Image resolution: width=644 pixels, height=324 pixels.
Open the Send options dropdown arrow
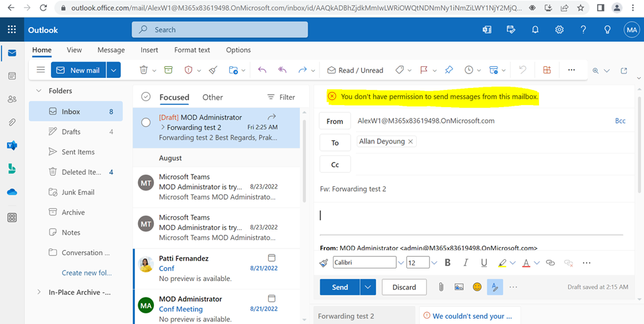click(368, 287)
